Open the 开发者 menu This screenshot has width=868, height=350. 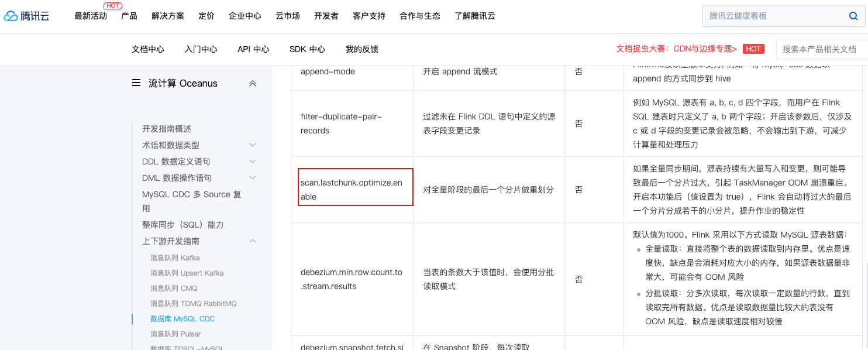pyautogui.click(x=326, y=16)
